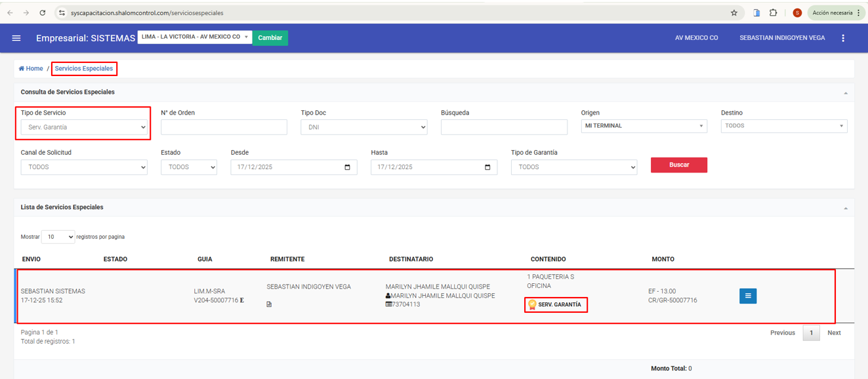Open the three-dot user options menu
This screenshot has width=868, height=379.
point(843,38)
